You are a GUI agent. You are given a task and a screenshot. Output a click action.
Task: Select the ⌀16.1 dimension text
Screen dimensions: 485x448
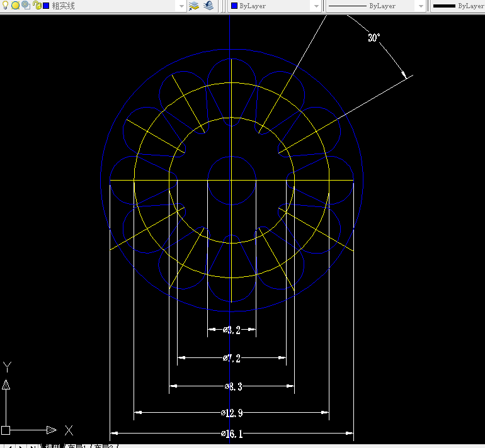point(232,434)
